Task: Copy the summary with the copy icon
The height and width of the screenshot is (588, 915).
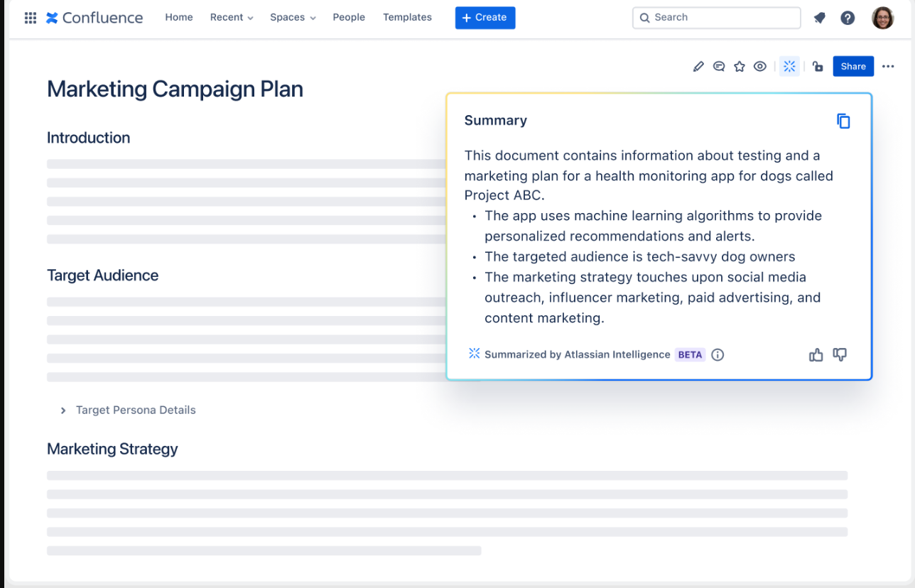Action: pos(843,121)
